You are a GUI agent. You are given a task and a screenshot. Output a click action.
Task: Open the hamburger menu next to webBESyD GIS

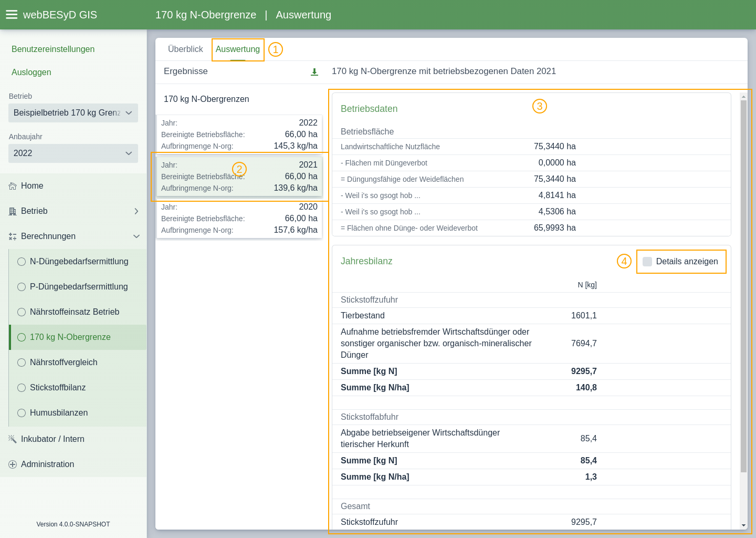(x=12, y=15)
